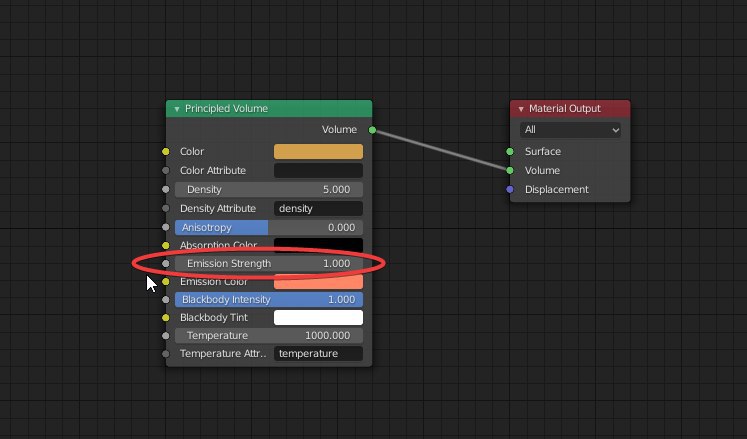Open the All target dropdown
This screenshot has height=439, width=747.
point(570,130)
